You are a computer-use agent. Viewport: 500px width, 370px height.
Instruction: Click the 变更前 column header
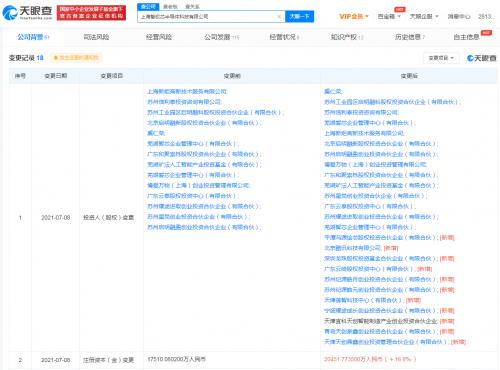click(232, 76)
